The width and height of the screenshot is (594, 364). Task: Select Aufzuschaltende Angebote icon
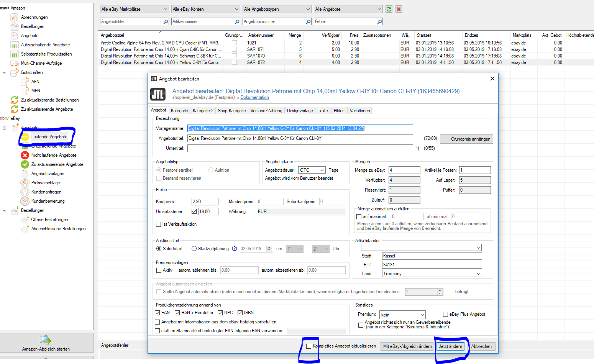tap(15, 45)
